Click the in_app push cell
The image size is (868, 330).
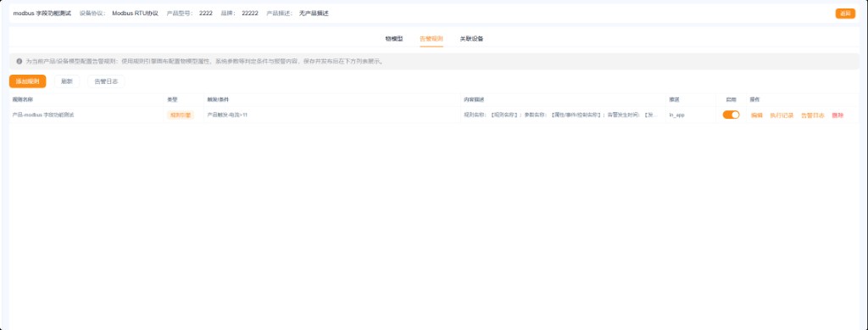[x=677, y=115]
